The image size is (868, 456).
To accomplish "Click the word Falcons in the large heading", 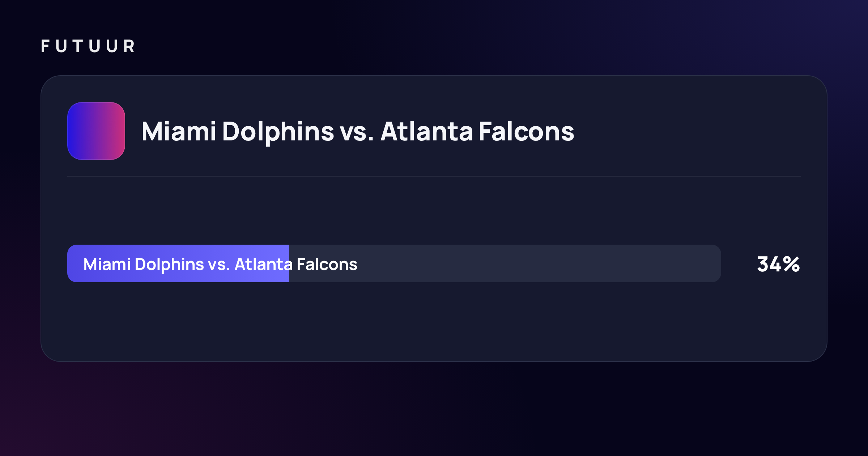I will (x=526, y=131).
